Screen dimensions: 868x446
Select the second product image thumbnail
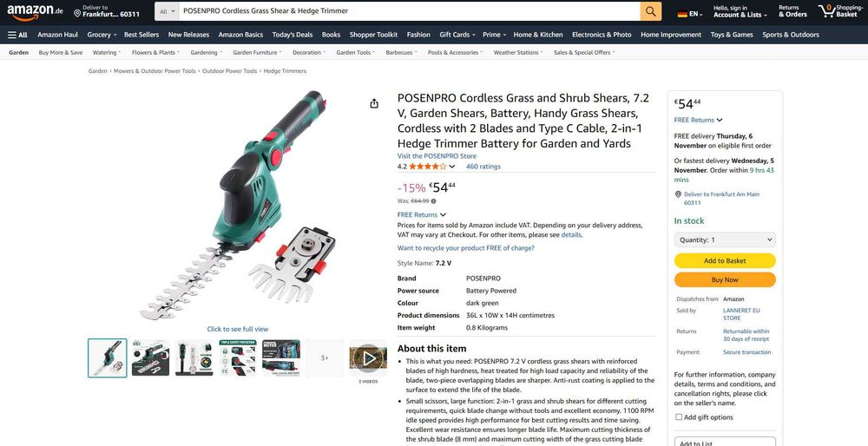click(150, 358)
